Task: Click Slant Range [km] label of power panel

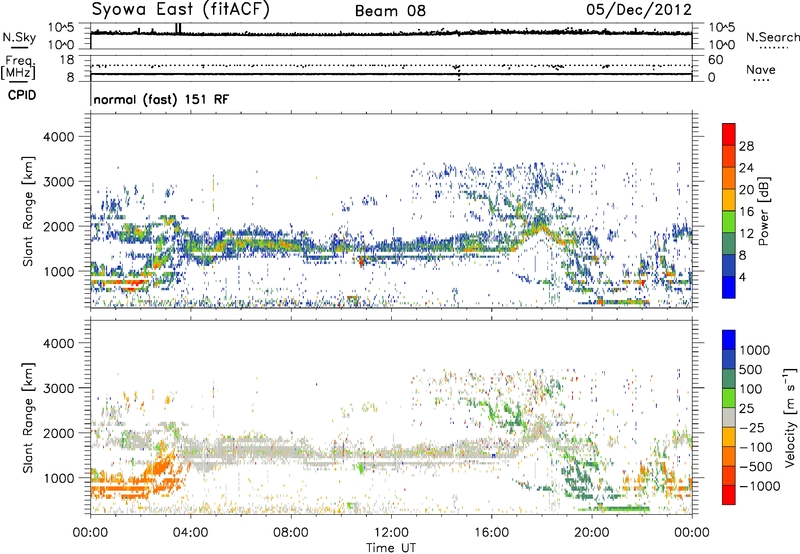Action: 28,211
